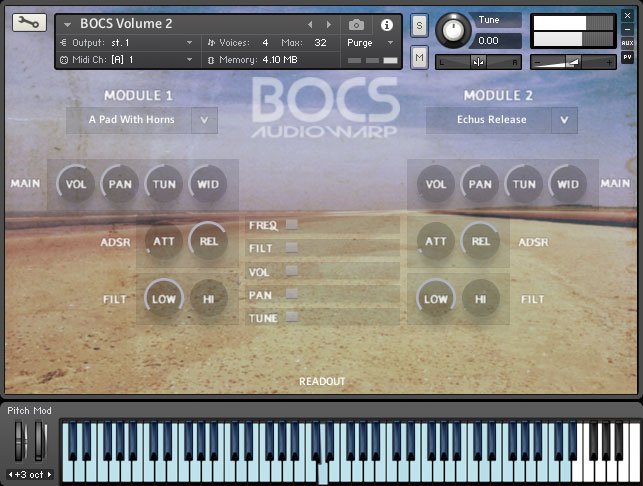Viewport: 643px width, 486px height.
Task: Solo the instrument with S button
Action: (x=419, y=24)
